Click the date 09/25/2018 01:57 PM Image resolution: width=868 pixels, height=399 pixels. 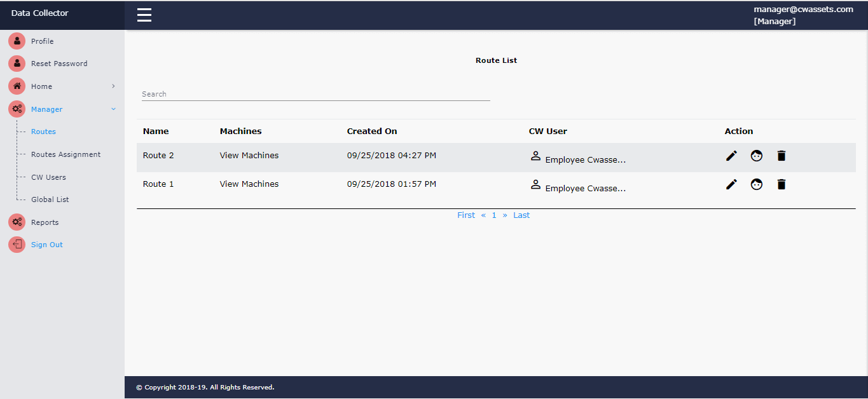pyautogui.click(x=392, y=184)
